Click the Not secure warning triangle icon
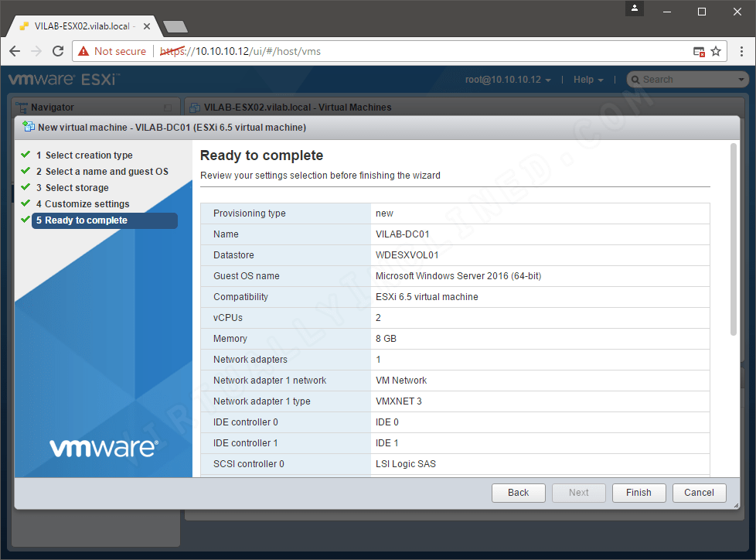Screen dimensions: 756x560 84,51
